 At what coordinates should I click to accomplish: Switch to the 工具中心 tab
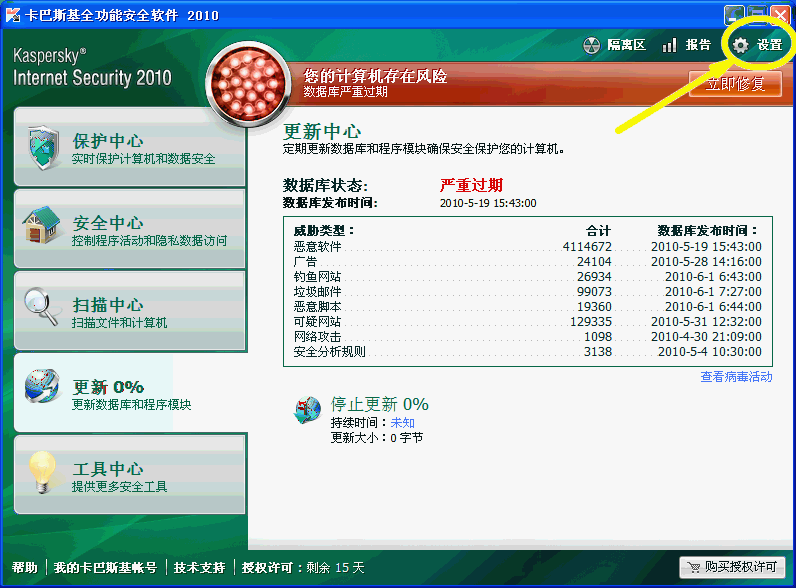tap(130, 475)
